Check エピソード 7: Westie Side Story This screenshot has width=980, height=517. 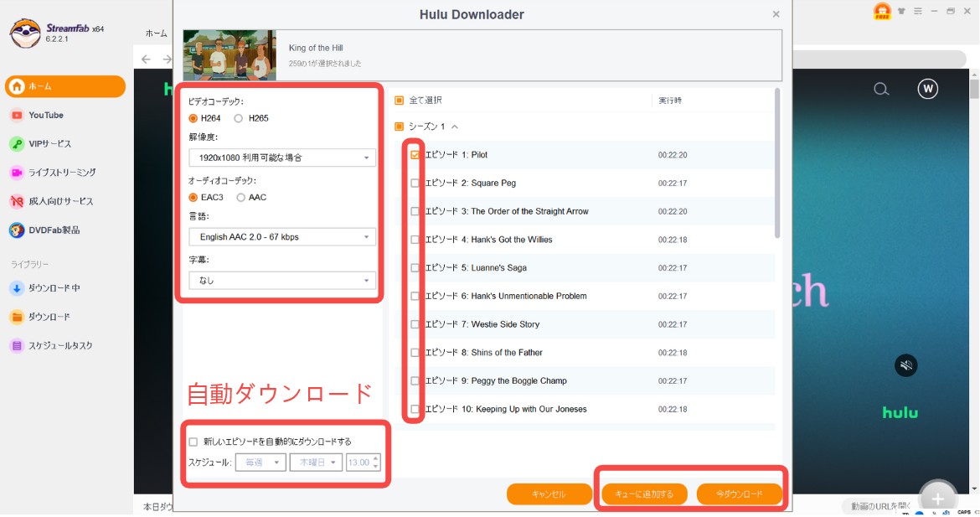tap(415, 324)
